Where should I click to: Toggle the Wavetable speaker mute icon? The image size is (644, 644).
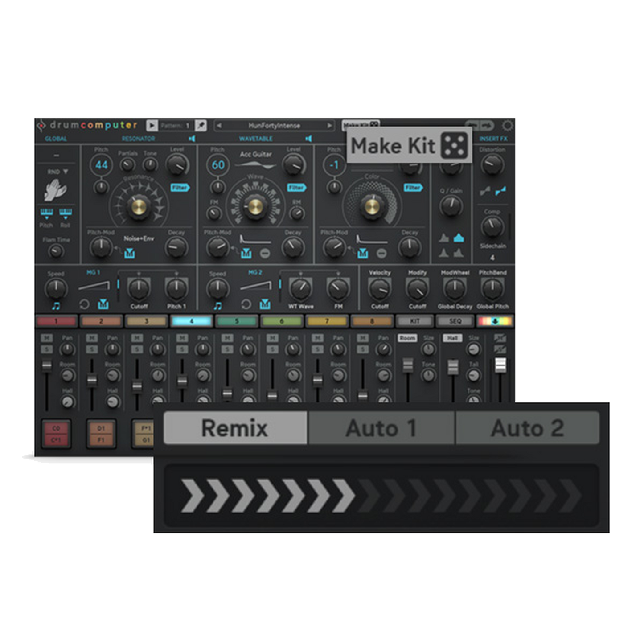pyautogui.click(x=309, y=138)
